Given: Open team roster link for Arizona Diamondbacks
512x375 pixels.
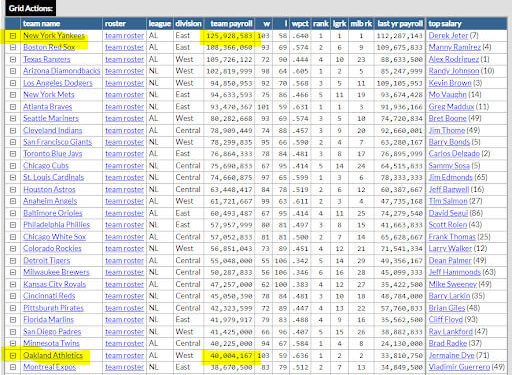Looking at the screenshot, I should pos(124,71).
